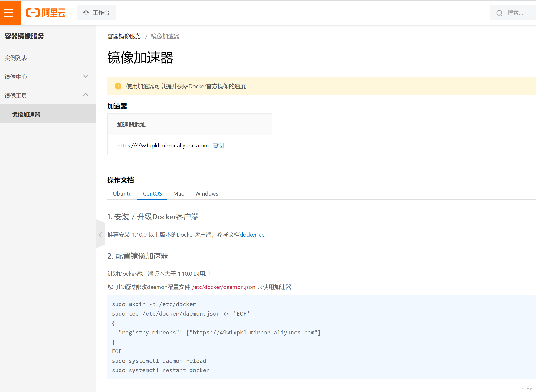Click the Aliyun logo
The image size is (536, 392).
pos(46,13)
